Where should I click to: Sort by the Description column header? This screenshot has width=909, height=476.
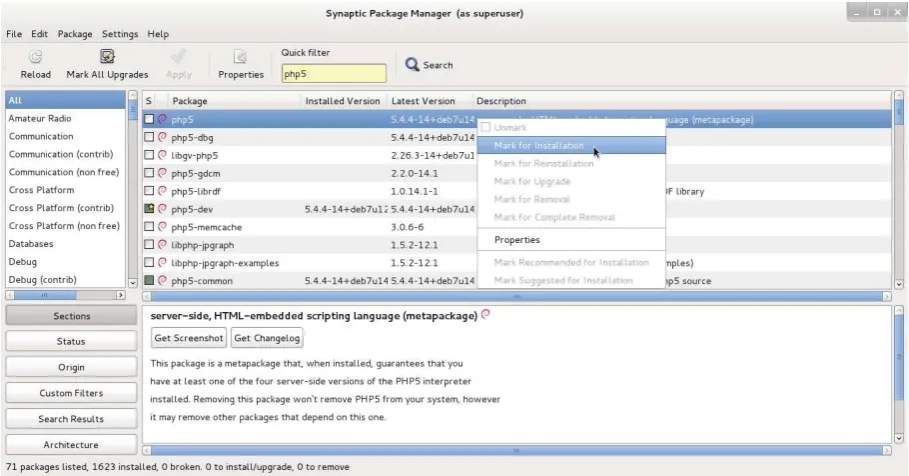tap(682, 101)
